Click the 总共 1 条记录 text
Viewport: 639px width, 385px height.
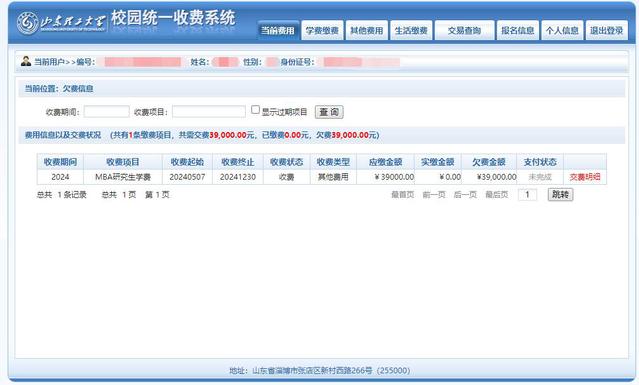click(62, 195)
